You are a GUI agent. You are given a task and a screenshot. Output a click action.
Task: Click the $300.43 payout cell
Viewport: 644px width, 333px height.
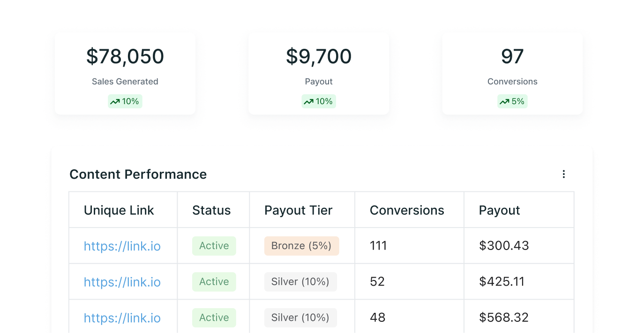click(504, 246)
